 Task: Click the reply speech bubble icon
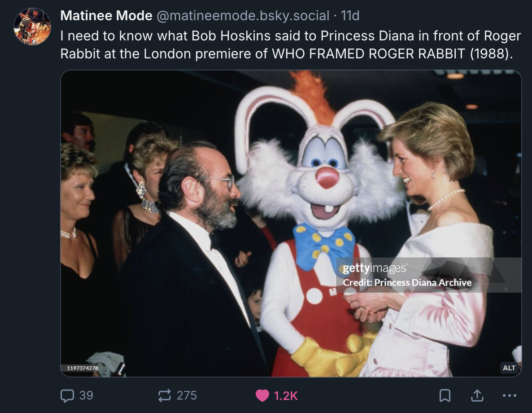coord(67,395)
